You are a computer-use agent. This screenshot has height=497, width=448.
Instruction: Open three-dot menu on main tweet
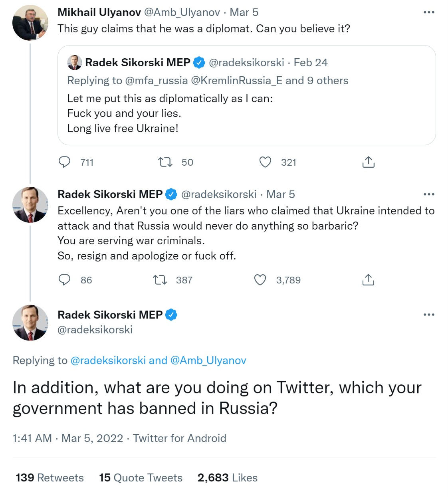[x=429, y=315]
